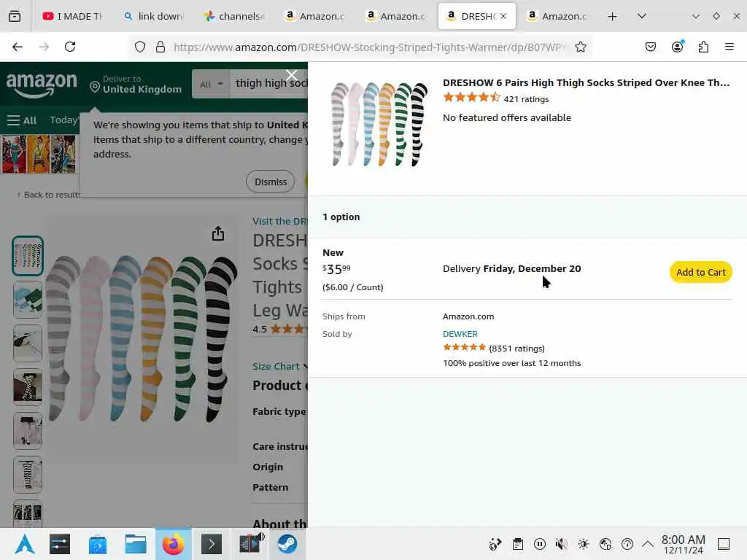747x560 pixels.
Task: Click the forward navigation arrow
Action: pyautogui.click(x=44, y=47)
